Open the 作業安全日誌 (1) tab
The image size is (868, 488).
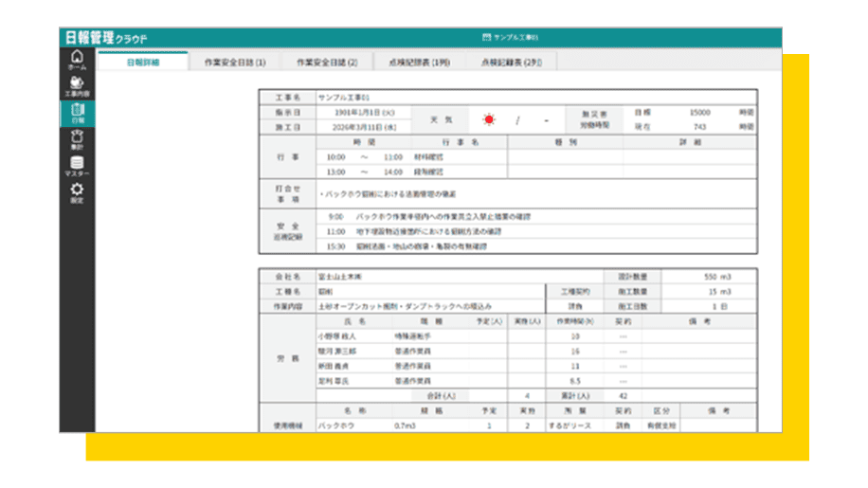[x=235, y=63]
